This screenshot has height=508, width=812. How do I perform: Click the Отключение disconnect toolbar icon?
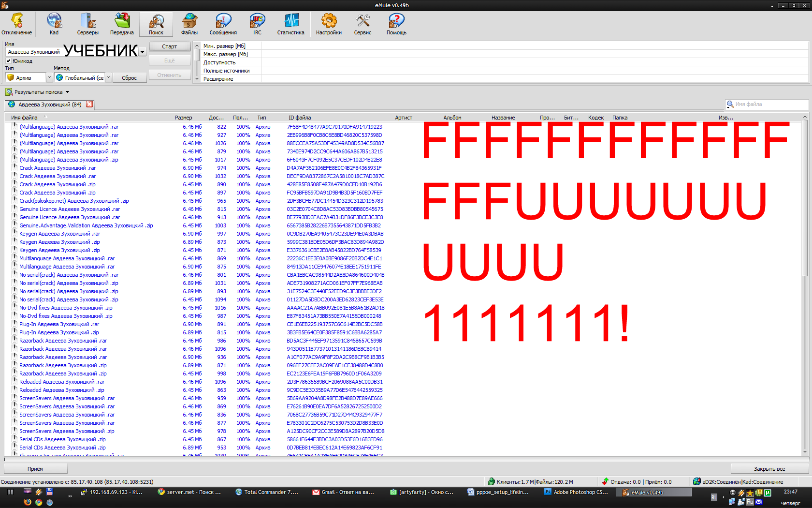16,24
